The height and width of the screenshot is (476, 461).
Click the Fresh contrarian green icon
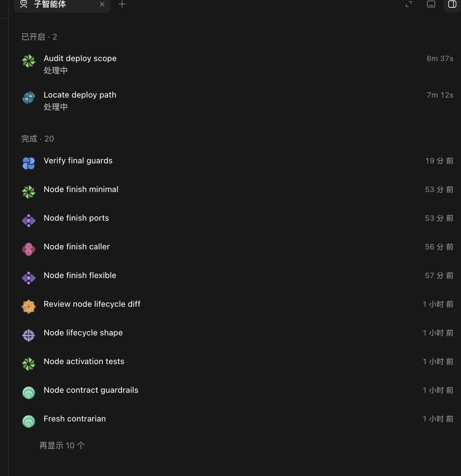(x=29, y=421)
